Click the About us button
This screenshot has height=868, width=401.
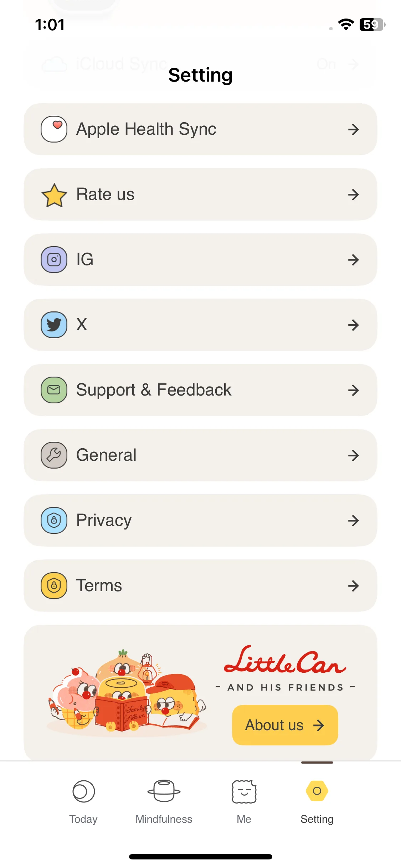(285, 725)
